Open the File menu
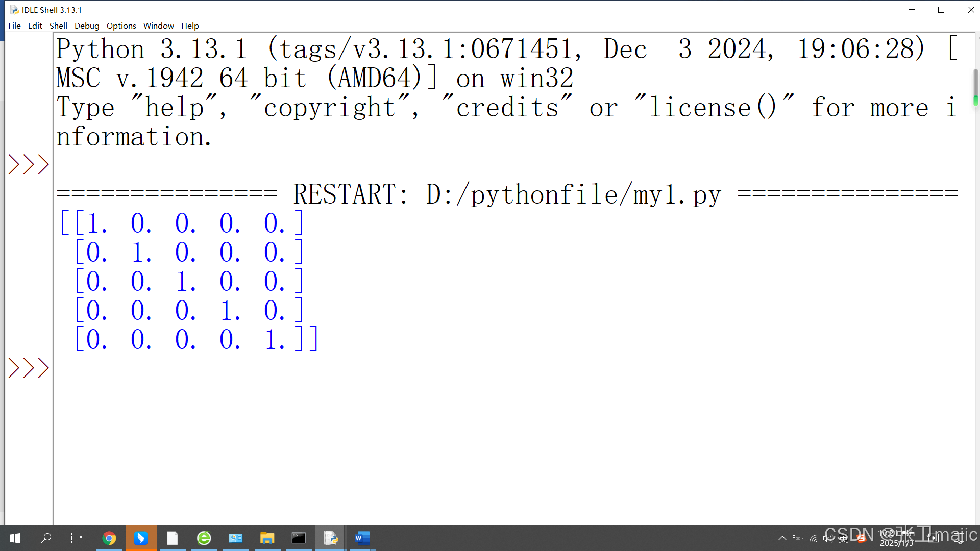The width and height of the screenshot is (980, 551). point(14,26)
